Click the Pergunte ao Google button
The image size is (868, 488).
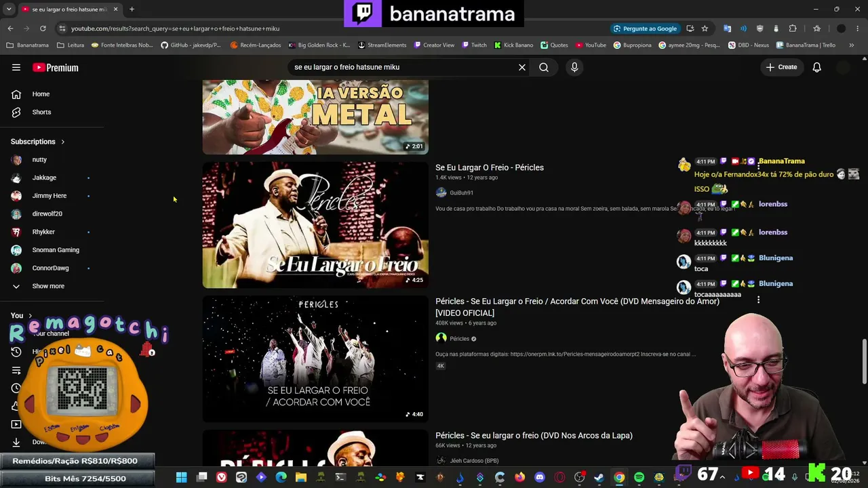pyautogui.click(x=645, y=28)
